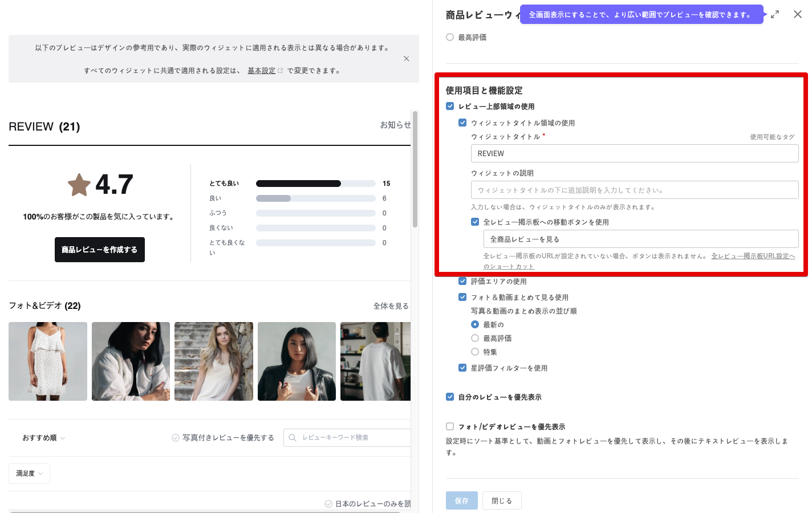Viewport: 812px width, 513px height.
Task: Click the fullscreen expand icon
Action: (774, 15)
